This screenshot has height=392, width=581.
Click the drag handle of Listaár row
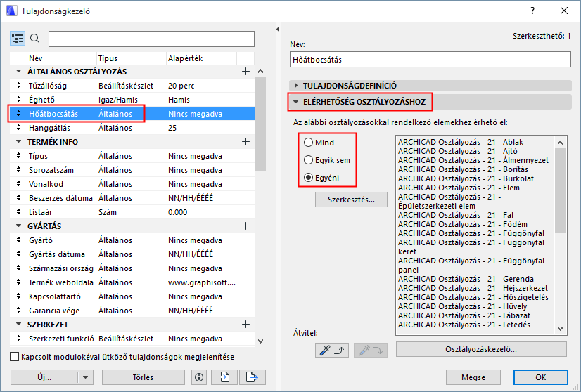click(18, 212)
